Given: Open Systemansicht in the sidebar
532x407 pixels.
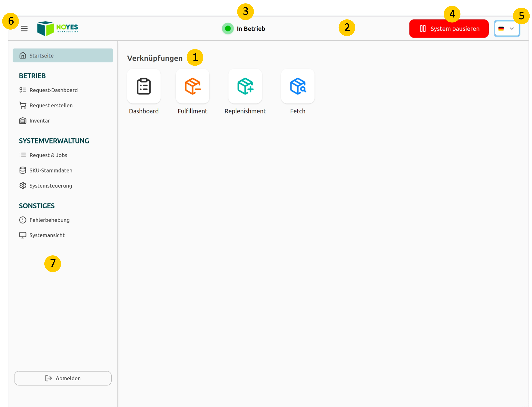Looking at the screenshot, I should tap(42, 235).
